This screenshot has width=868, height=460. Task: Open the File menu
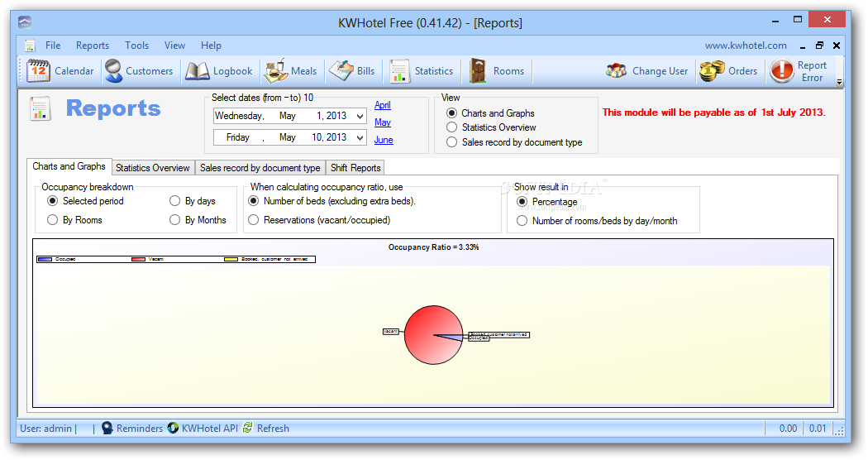[53, 46]
